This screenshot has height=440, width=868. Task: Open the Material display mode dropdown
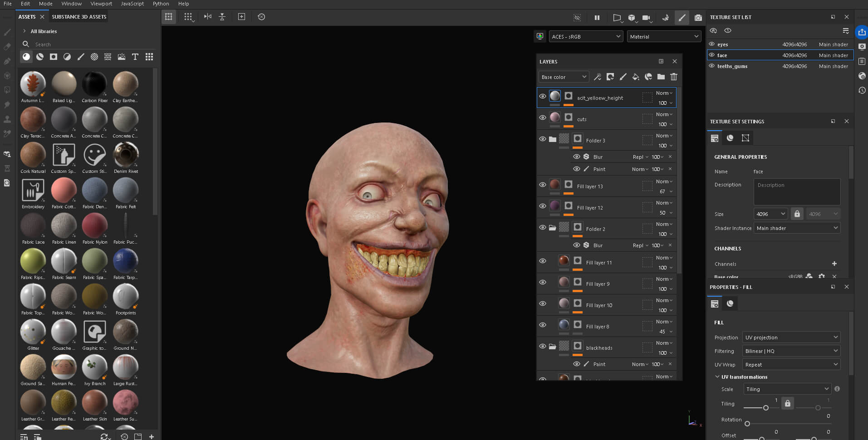pyautogui.click(x=664, y=36)
